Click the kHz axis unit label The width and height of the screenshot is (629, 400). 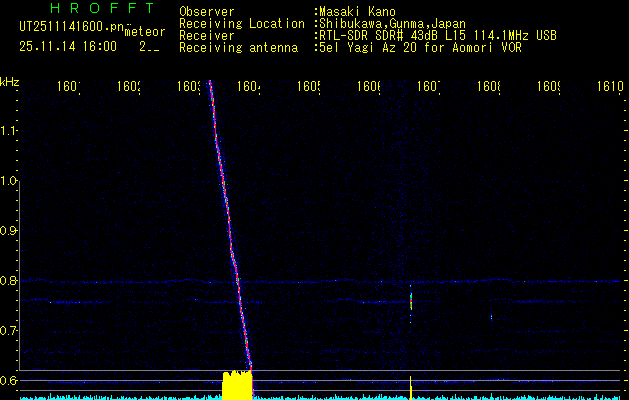[9, 81]
